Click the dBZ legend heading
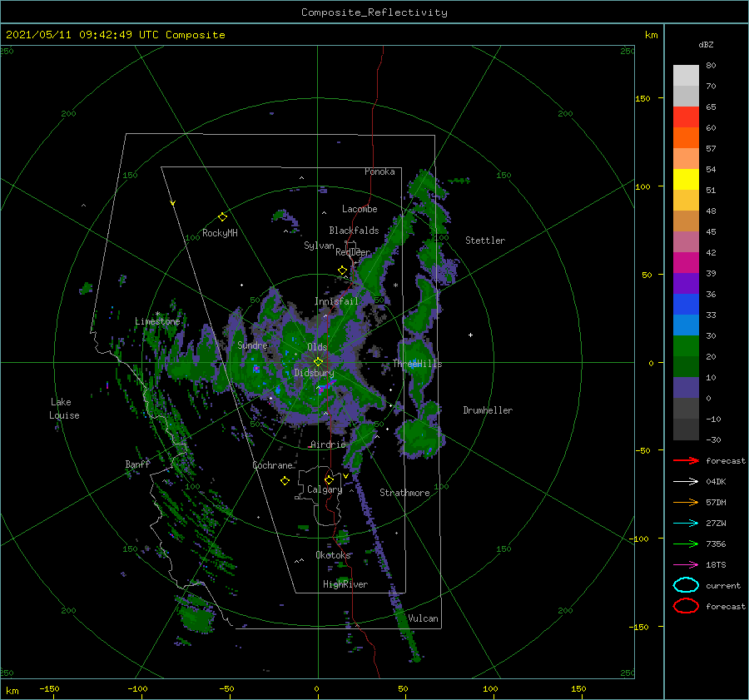Image resolution: width=749 pixels, height=700 pixels. click(706, 44)
